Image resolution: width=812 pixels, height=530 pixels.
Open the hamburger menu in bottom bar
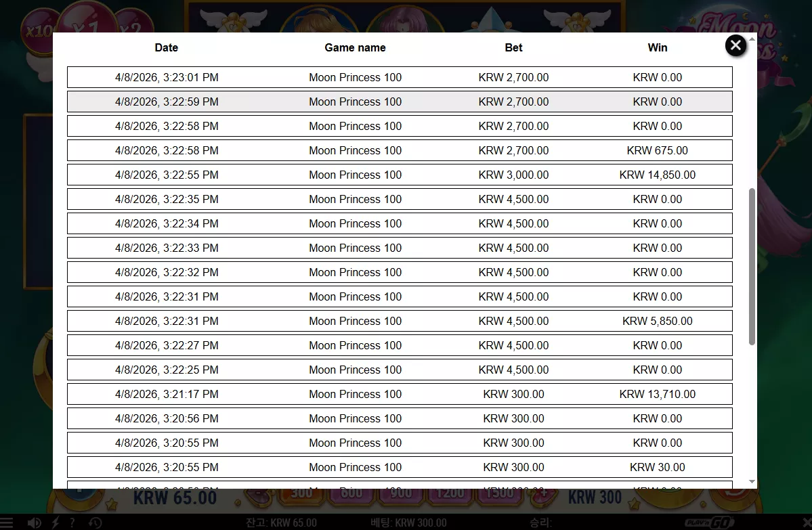6,523
